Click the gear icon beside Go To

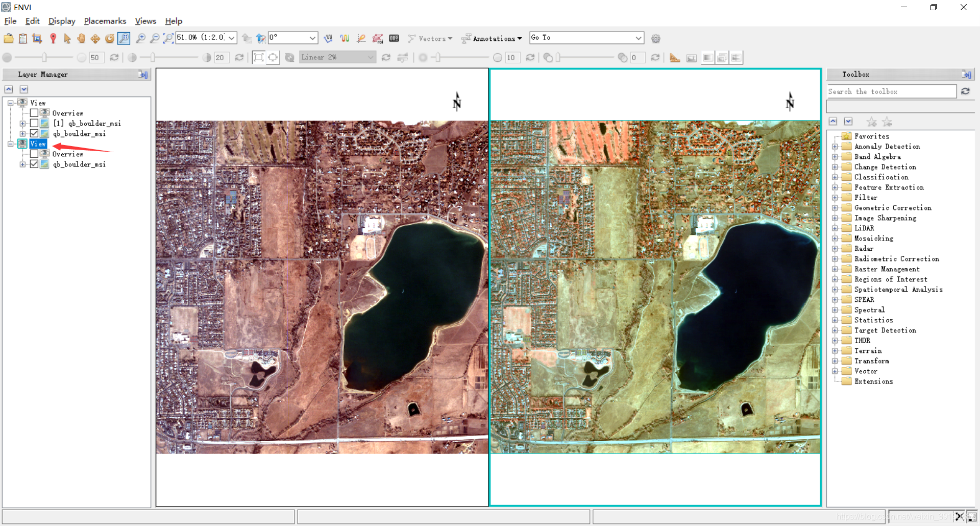click(656, 38)
